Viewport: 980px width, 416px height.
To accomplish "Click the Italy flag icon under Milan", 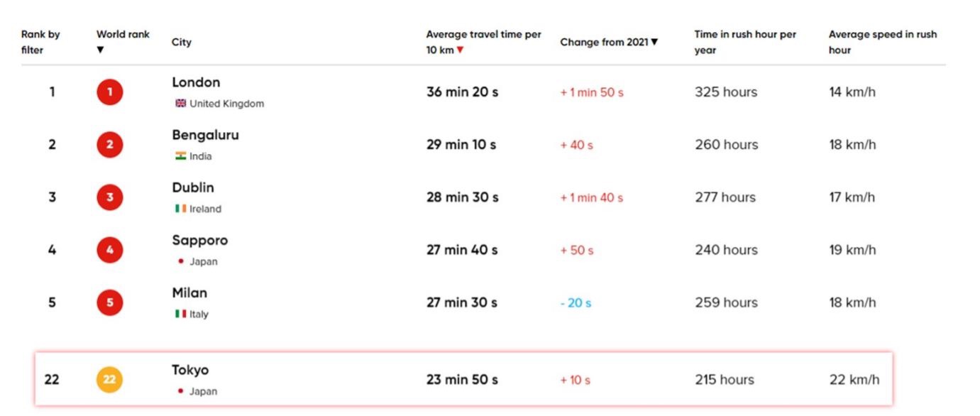I will tap(181, 314).
